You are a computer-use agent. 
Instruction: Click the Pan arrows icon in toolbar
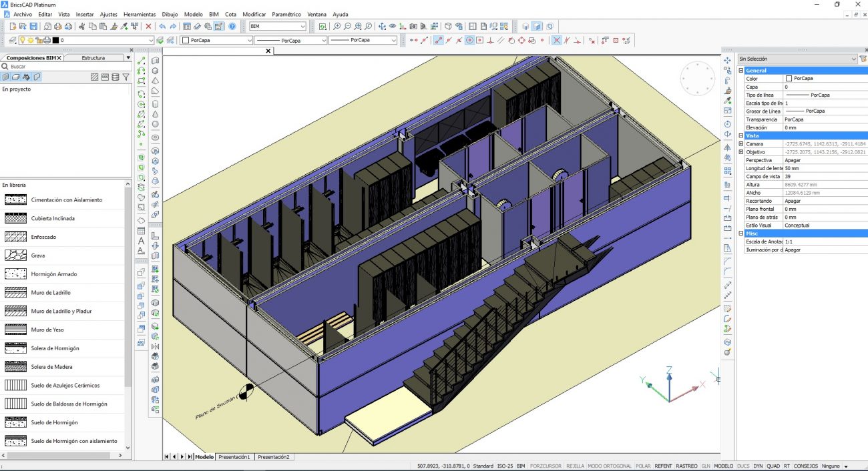click(382, 27)
